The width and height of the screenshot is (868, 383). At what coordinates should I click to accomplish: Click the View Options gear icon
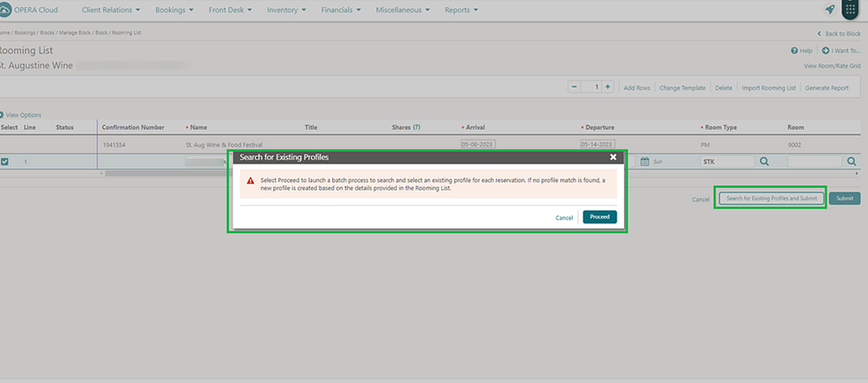(2, 114)
